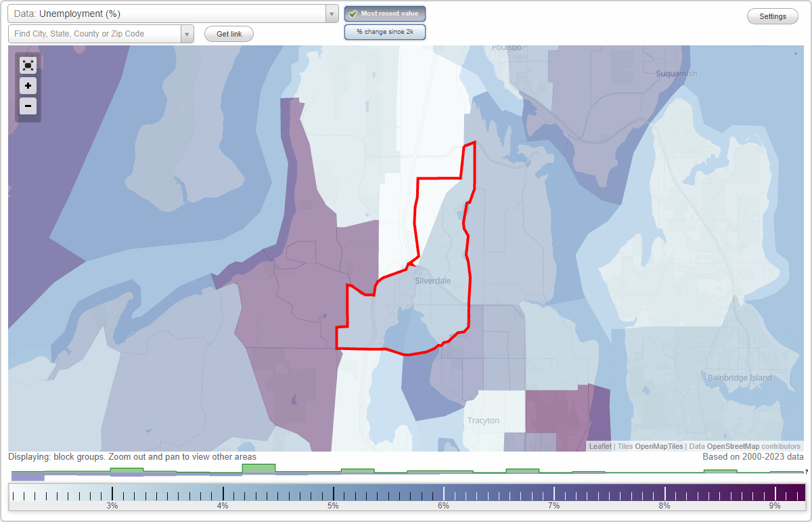Open the Settings panel
812x522 pixels.
(x=772, y=16)
